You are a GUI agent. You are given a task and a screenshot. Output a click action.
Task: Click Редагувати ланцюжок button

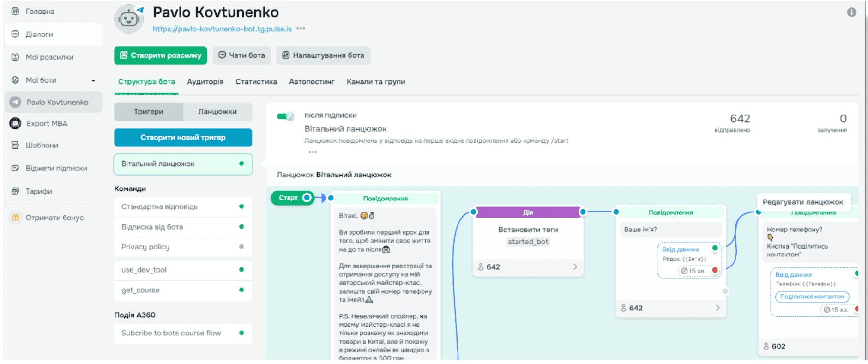(x=803, y=202)
